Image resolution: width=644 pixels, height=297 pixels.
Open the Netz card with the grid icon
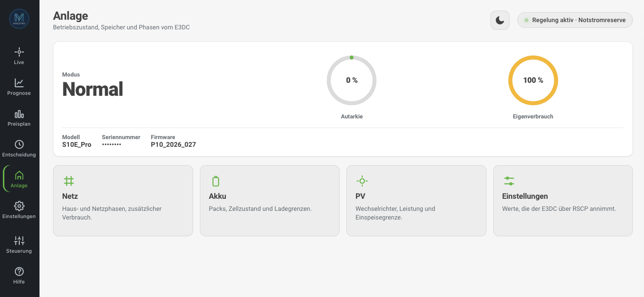(123, 201)
